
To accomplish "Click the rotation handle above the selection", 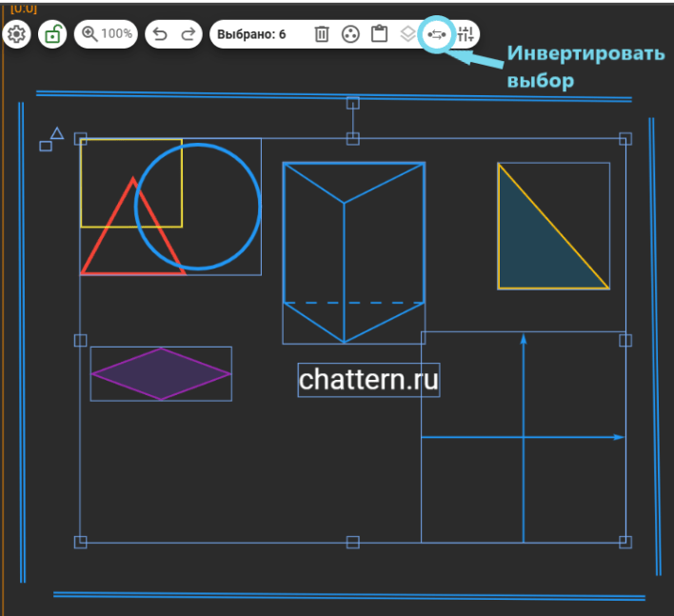I will pyautogui.click(x=353, y=103).
